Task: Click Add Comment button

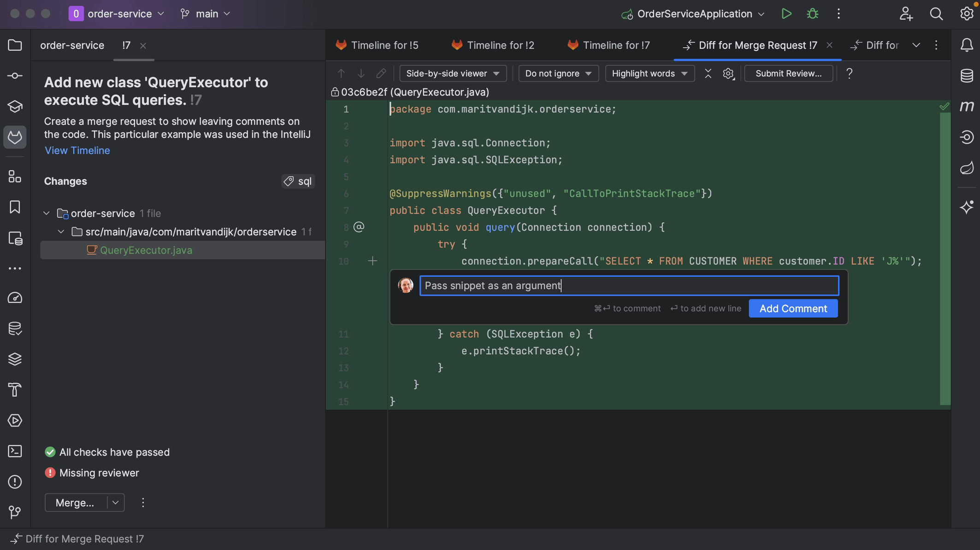Action: point(793,308)
